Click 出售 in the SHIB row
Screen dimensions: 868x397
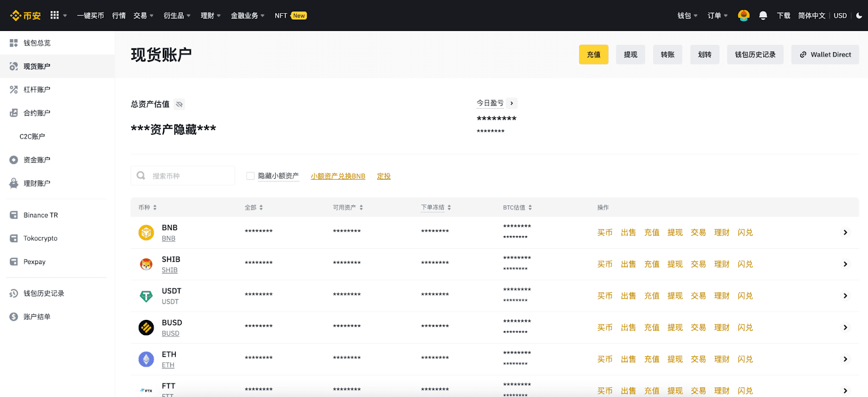point(628,264)
